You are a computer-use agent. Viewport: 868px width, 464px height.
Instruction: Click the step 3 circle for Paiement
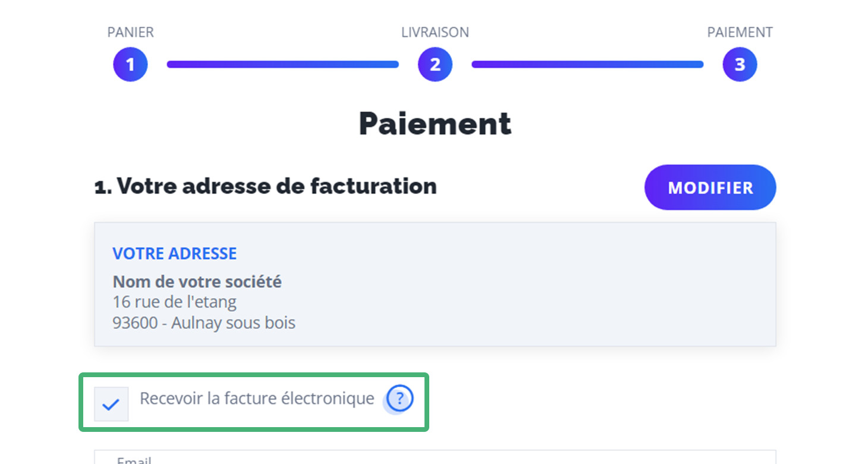[x=740, y=64]
